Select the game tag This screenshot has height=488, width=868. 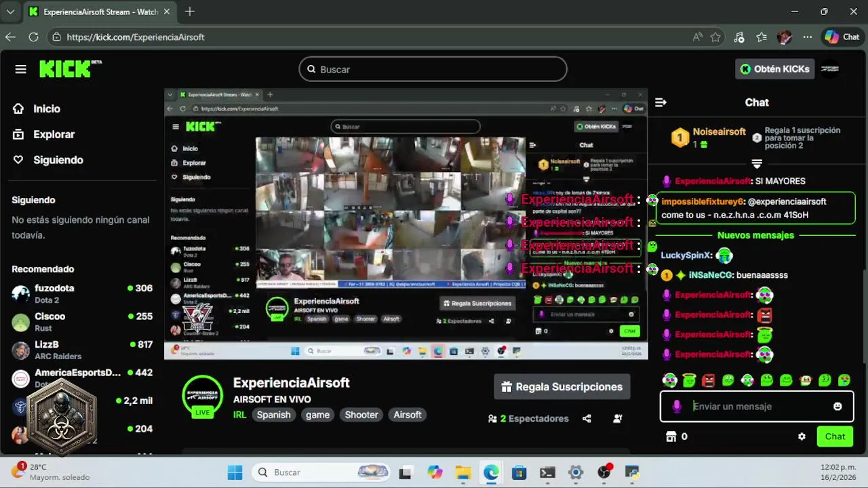[317, 415]
